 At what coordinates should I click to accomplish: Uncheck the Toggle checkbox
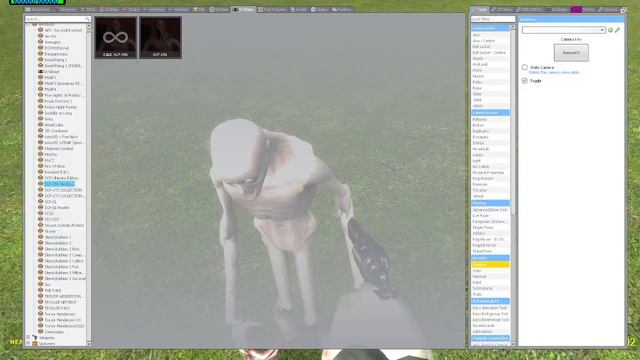525,81
